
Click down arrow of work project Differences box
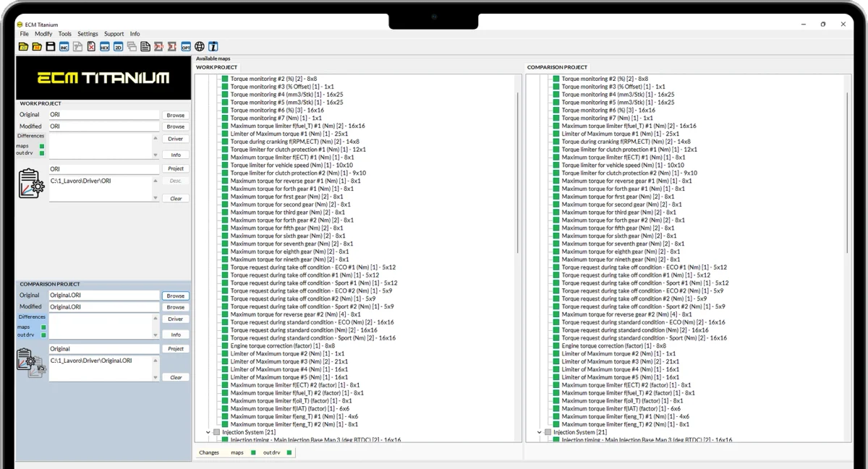click(155, 155)
